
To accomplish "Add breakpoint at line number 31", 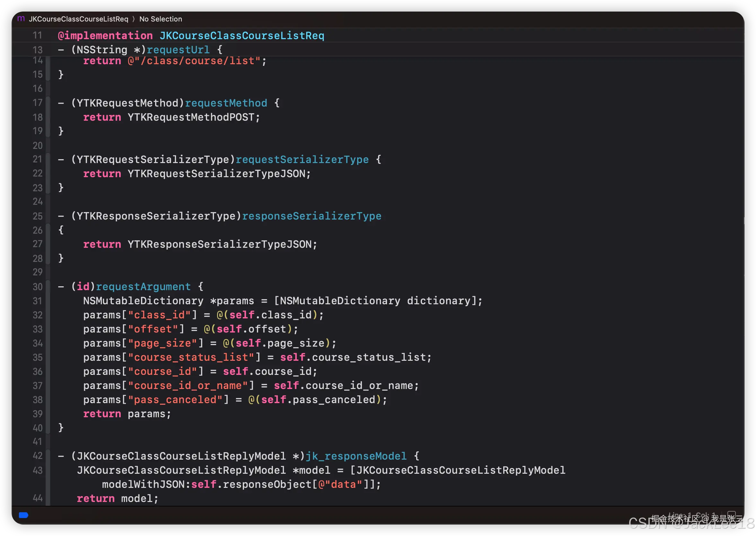I will 37,301.
